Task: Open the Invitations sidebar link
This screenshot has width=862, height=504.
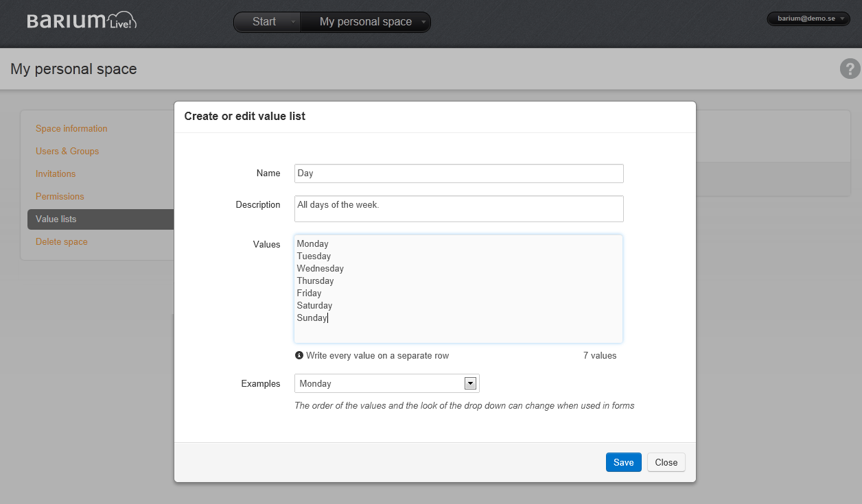Action: tap(56, 173)
